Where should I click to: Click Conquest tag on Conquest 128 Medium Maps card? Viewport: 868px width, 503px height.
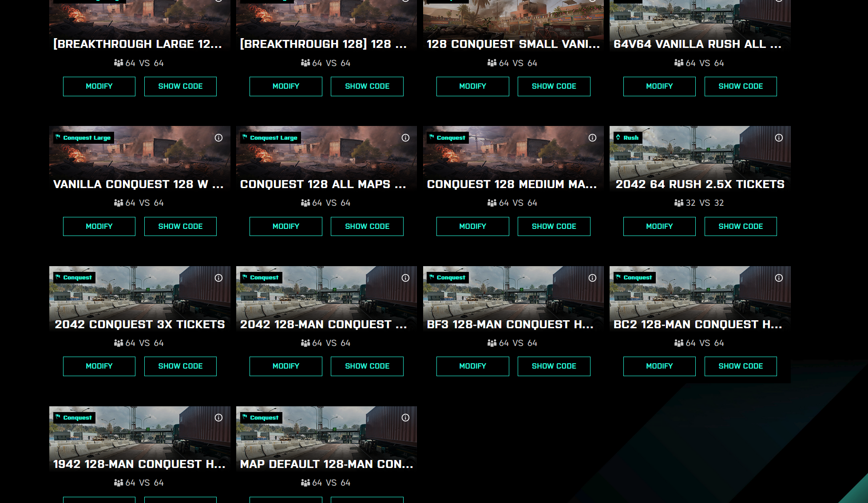[448, 138]
